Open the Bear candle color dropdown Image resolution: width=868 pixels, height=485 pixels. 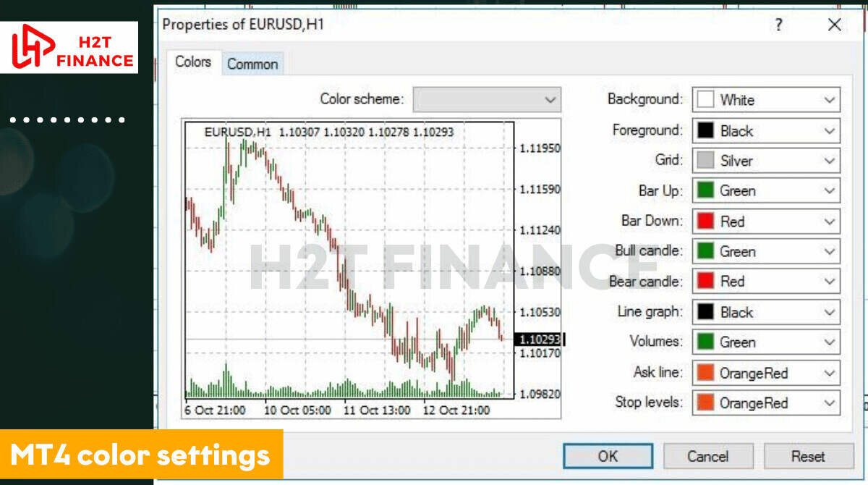766,281
